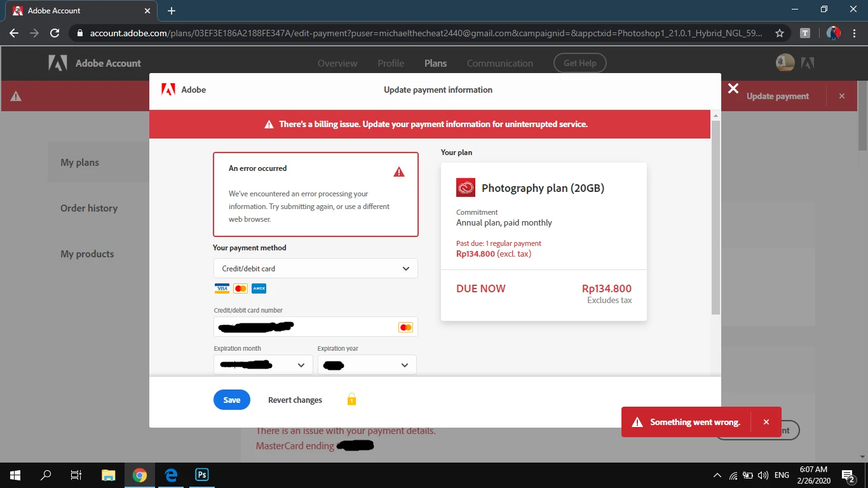Open Photoshop from the taskbar
Screen dimensions: 868x488
[x=201, y=475]
